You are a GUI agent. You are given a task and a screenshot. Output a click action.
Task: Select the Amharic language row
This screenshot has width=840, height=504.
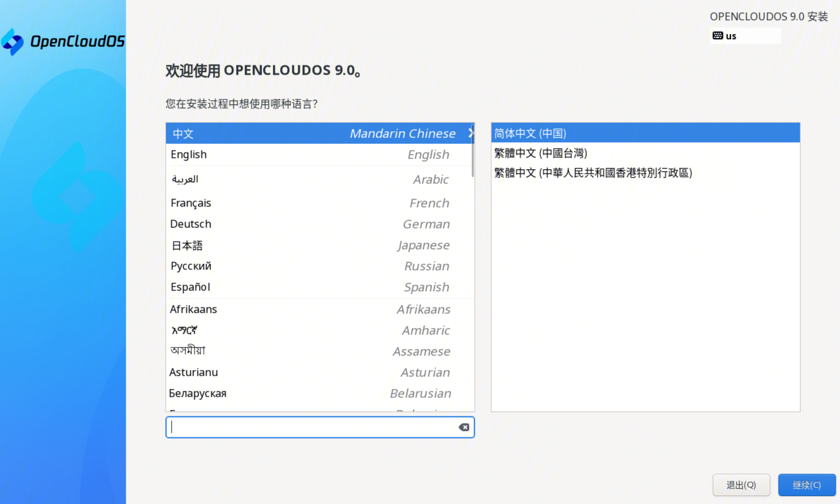pyautogui.click(x=320, y=330)
